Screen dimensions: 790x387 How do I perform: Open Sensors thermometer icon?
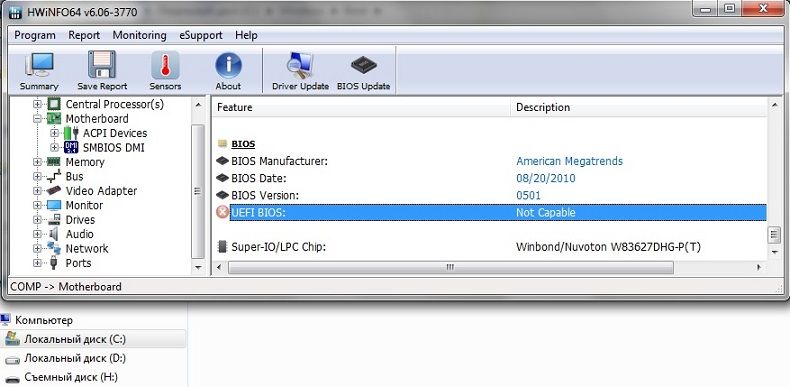tap(165, 72)
